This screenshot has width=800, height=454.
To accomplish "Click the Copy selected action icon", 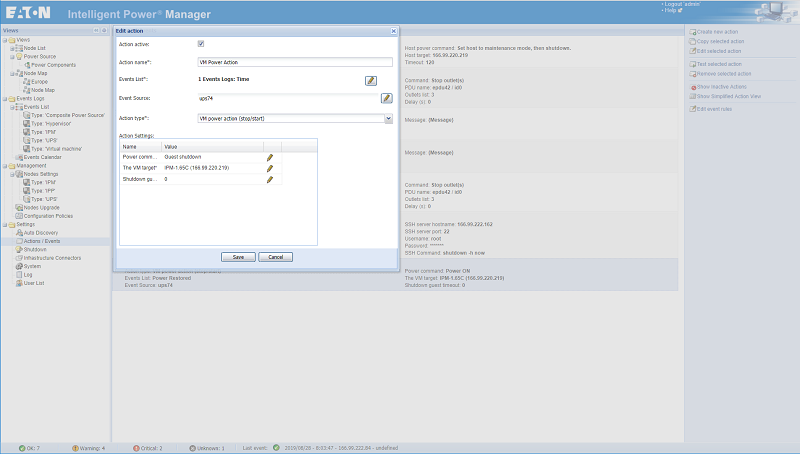I will tap(692, 41).
